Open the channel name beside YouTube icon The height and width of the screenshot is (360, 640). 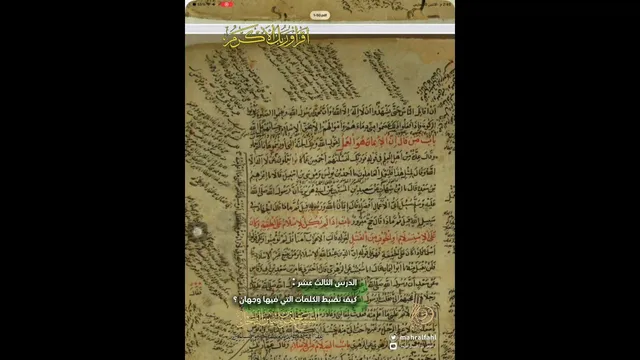pos(416,346)
